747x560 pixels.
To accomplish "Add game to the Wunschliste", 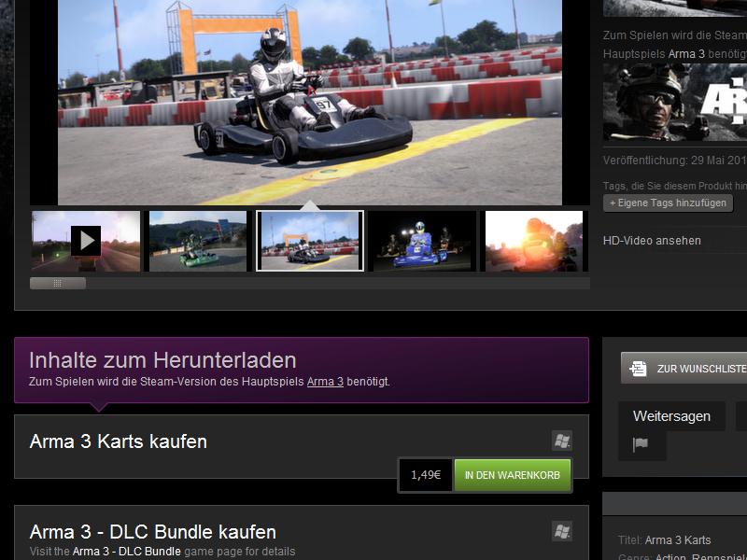I will pyautogui.click(x=684, y=368).
